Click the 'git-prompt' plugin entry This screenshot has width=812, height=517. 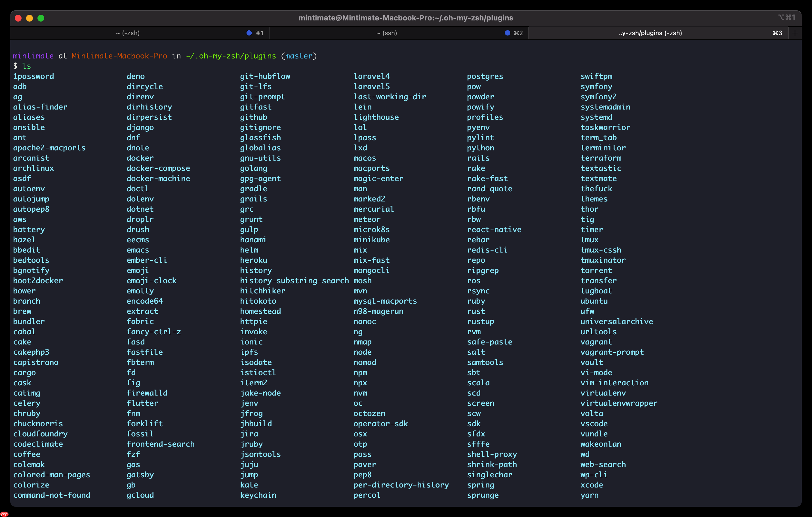(x=263, y=97)
